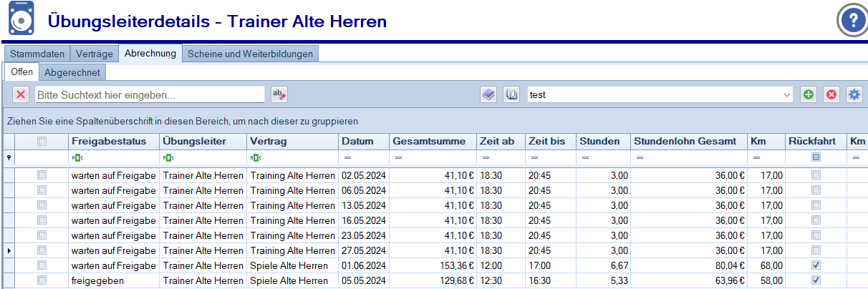Open Gesamtsumme filter equals operator icon
The height and width of the screenshot is (289, 868).
tap(399, 157)
